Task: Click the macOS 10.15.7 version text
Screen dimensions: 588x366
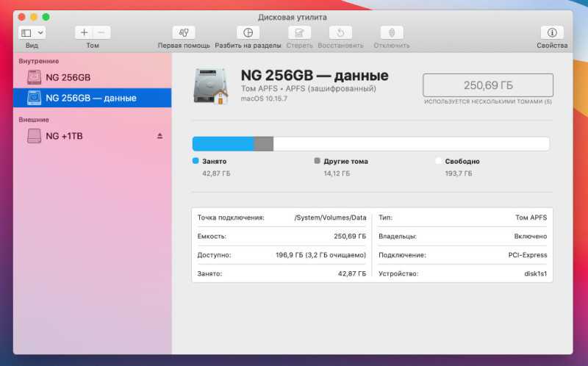Action: 264,98
